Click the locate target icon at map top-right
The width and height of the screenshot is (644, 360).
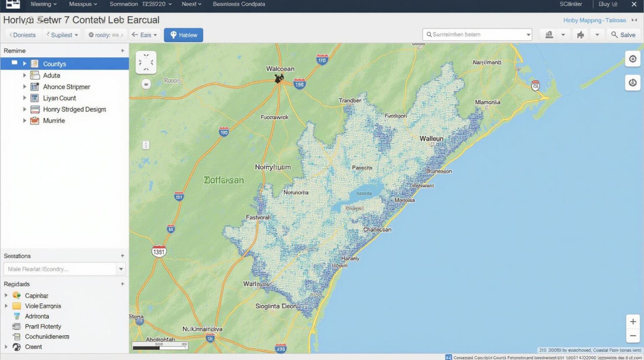click(x=632, y=59)
